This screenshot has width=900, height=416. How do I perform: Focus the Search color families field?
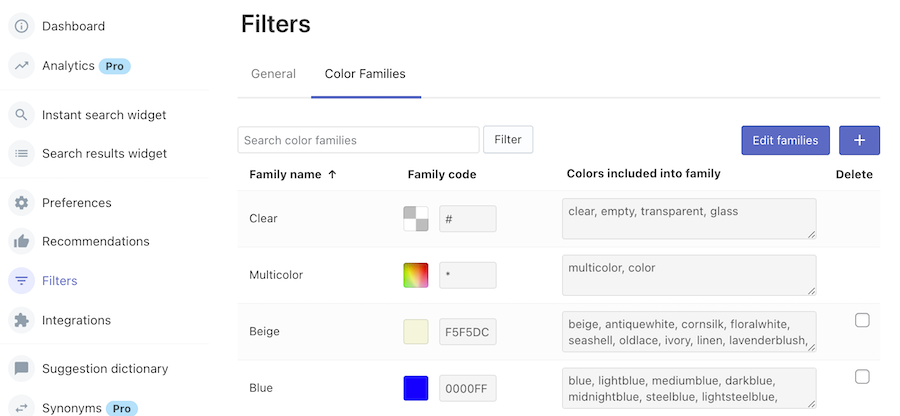coord(358,140)
